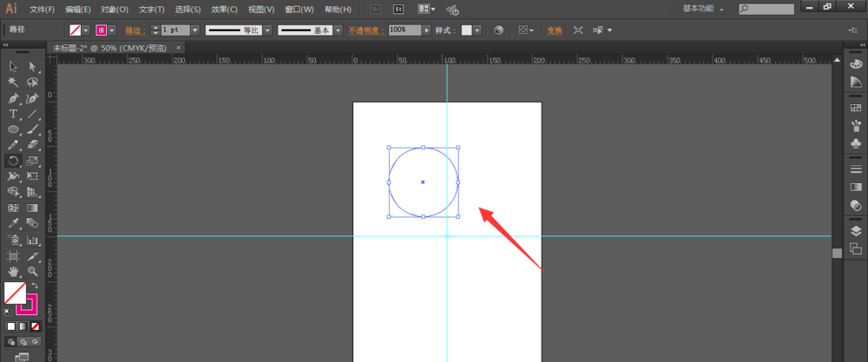Enable Draw Normal mode
868x362 pixels.
point(11,341)
